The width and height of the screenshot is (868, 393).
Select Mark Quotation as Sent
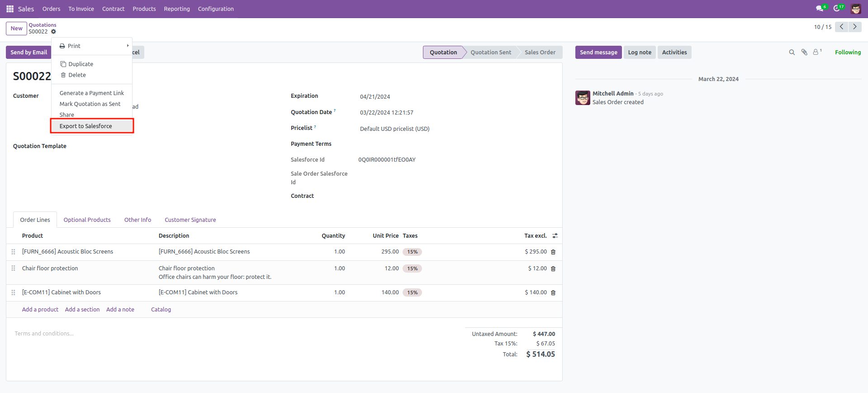pos(92,104)
